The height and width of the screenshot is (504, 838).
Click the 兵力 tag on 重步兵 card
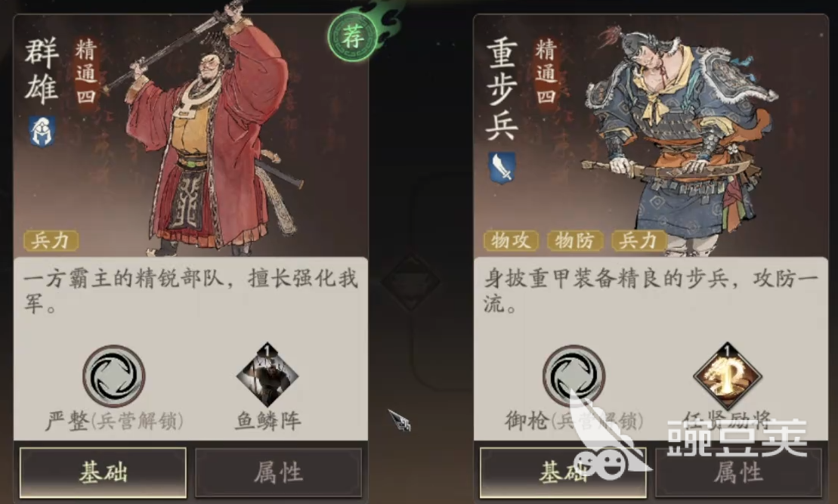(x=639, y=240)
